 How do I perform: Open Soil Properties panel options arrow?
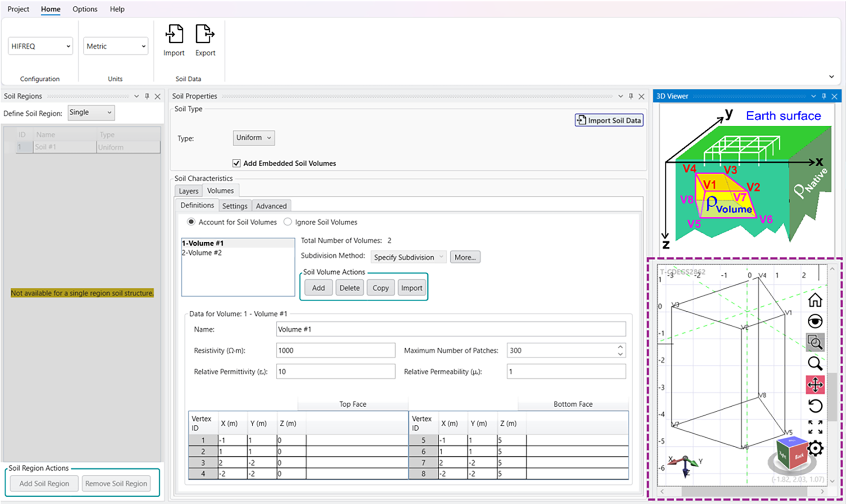coord(620,96)
